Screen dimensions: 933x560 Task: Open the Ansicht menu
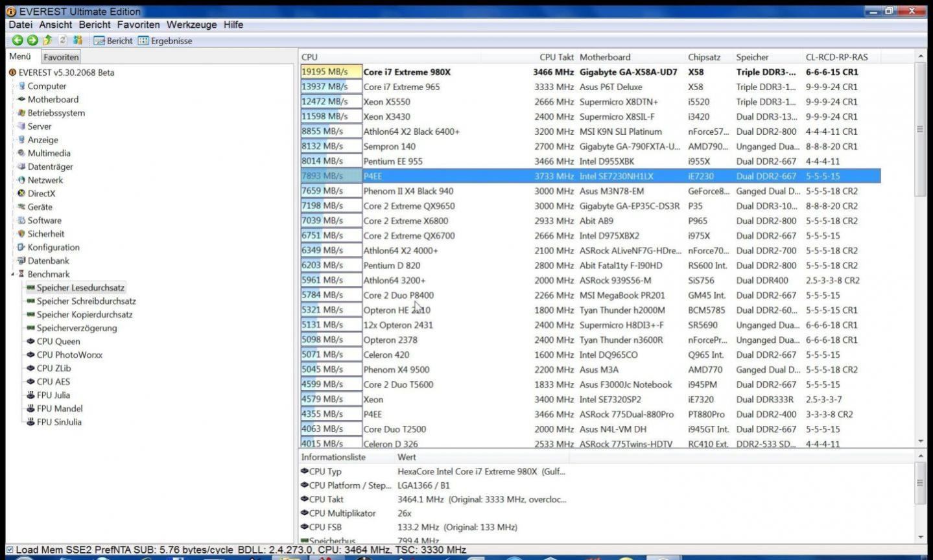click(56, 25)
